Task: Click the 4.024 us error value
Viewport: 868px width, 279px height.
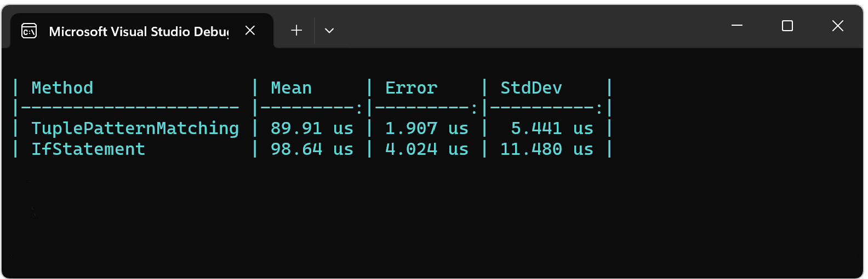Action: tap(427, 149)
